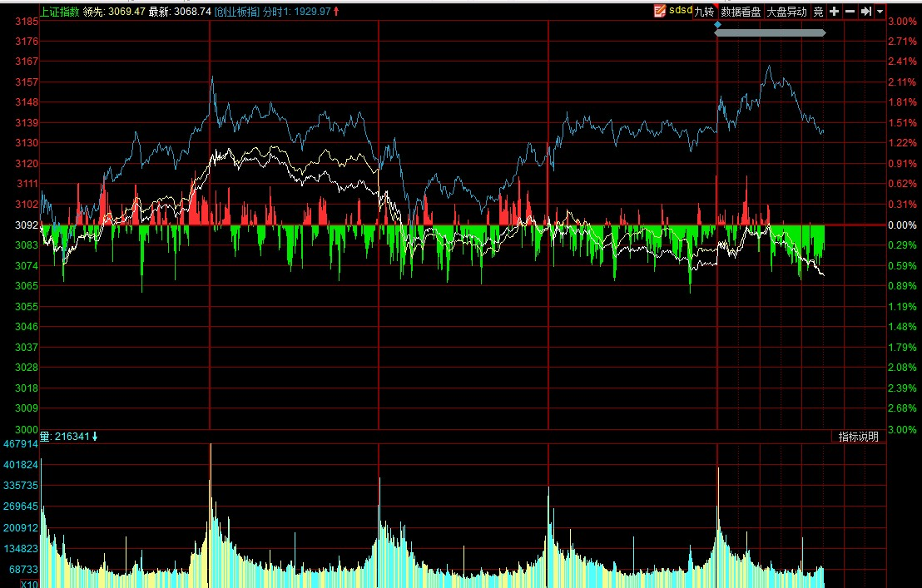
Task: Open the dropdown arrow in top-right toolbar
Action: (880, 12)
